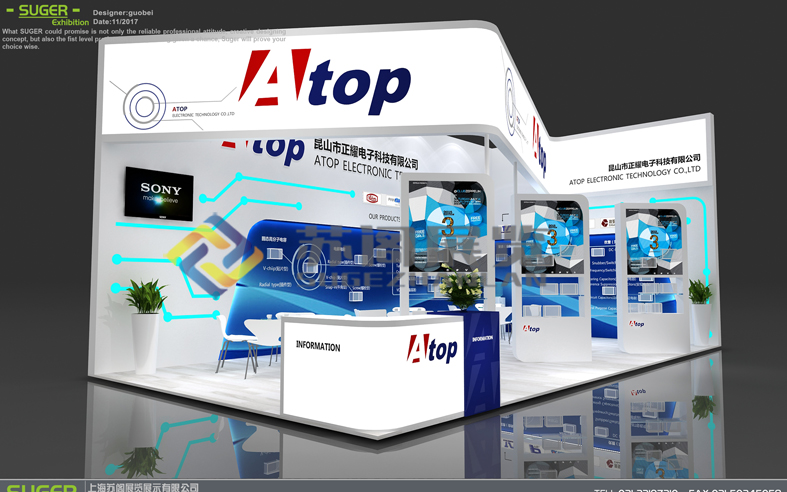
Task: Click the SUGER logo in the bottom left corner
Action: click(x=41, y=487)
